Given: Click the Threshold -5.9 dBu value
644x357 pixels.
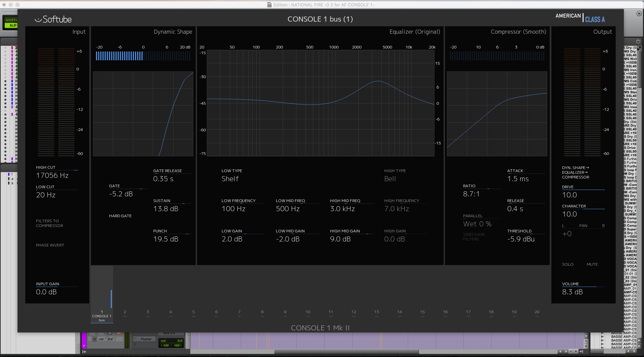Looking at the screenshot, I should 521,239.
